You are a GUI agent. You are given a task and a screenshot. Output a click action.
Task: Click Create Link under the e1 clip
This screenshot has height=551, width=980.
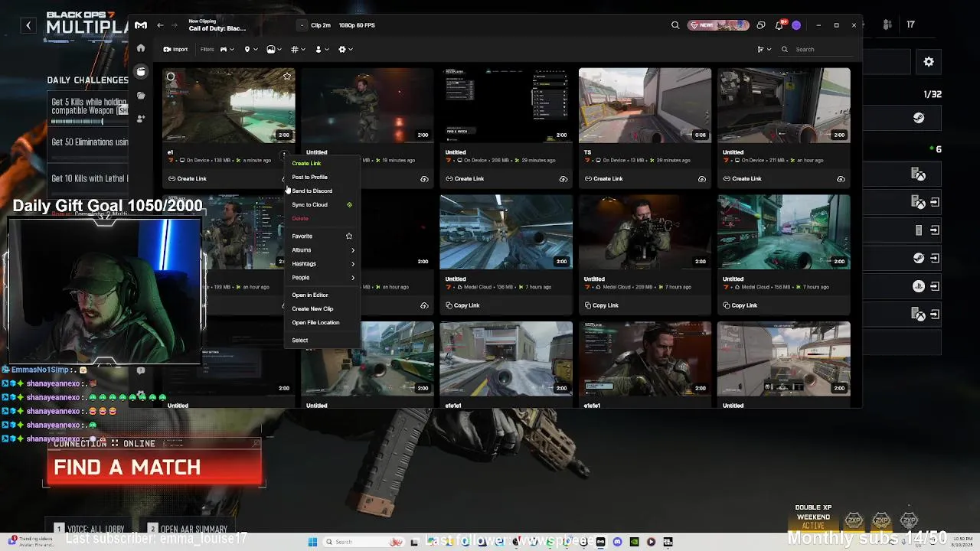[188, 178]
